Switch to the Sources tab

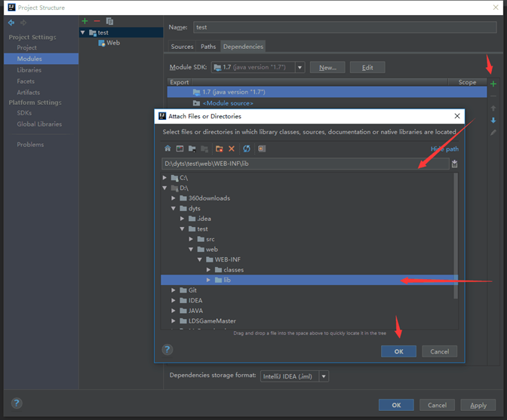(x=182, y=47)
